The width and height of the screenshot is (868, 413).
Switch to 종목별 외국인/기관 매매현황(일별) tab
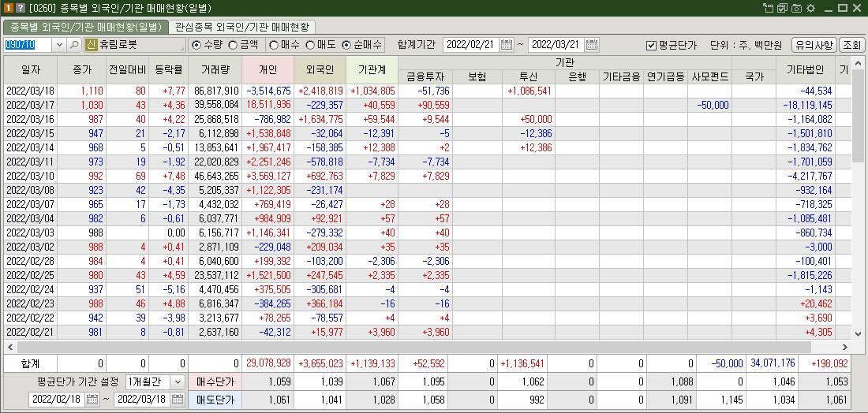click(x=86, y=26)
